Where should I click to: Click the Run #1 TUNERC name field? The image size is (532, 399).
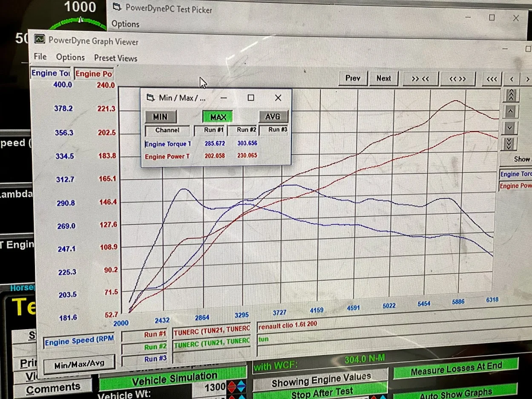click(x=212, y=330)
